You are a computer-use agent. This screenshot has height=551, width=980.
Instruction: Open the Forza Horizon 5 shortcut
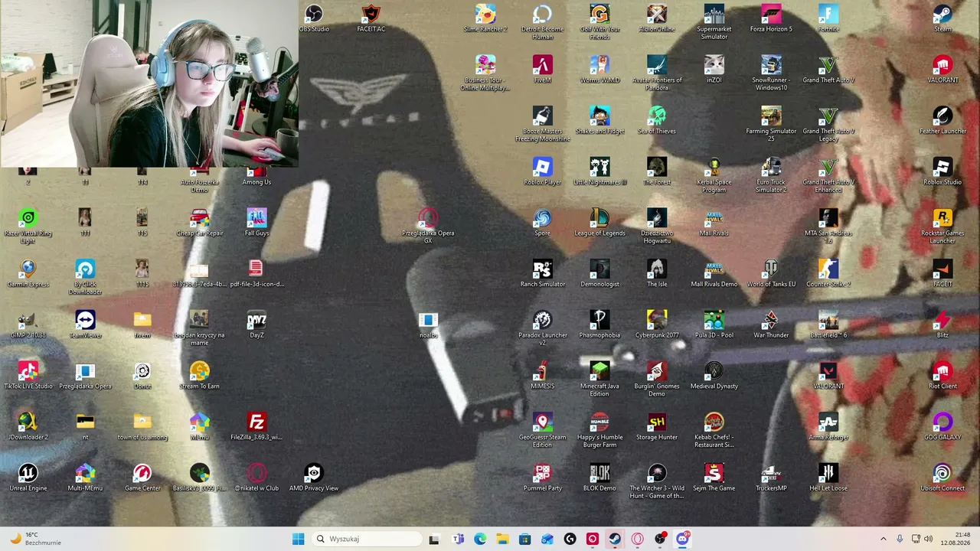point(771,18)
